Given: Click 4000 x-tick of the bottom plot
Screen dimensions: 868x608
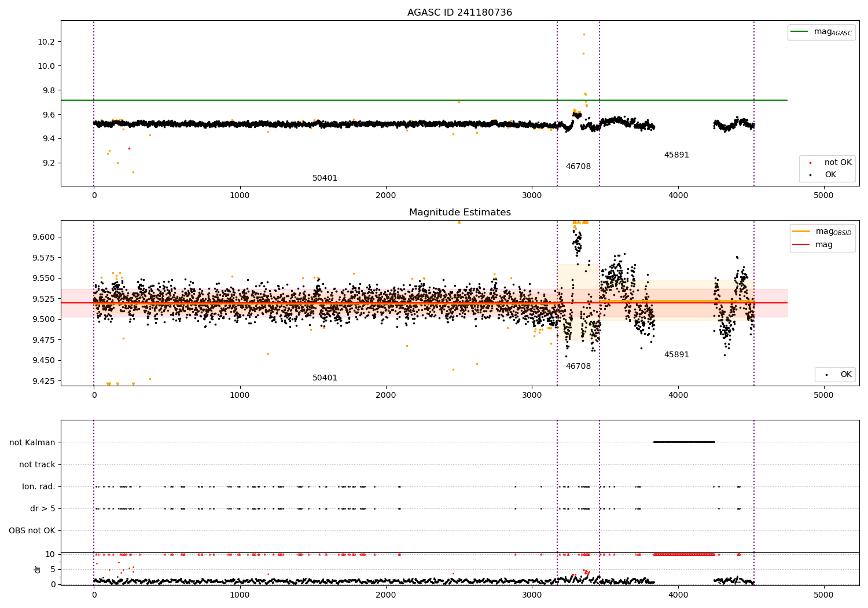Looking at the screenshot, I should coord(678,595).
